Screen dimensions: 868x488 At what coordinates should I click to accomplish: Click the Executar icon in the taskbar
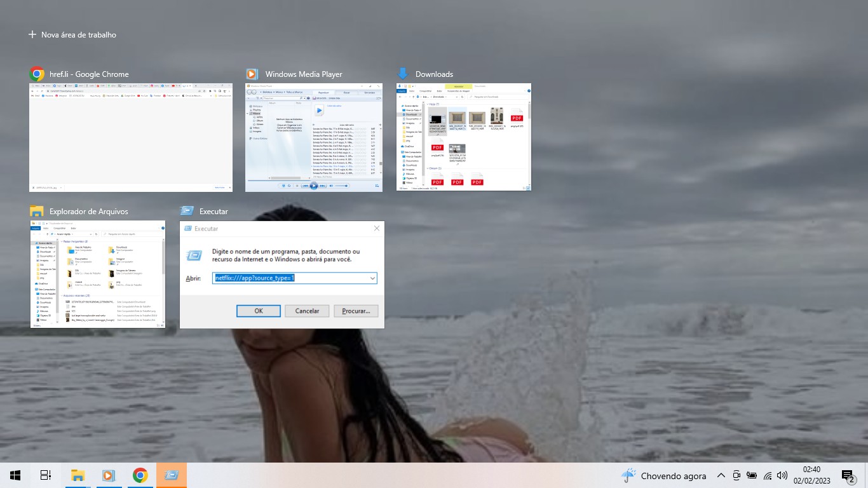pos(172,475)
